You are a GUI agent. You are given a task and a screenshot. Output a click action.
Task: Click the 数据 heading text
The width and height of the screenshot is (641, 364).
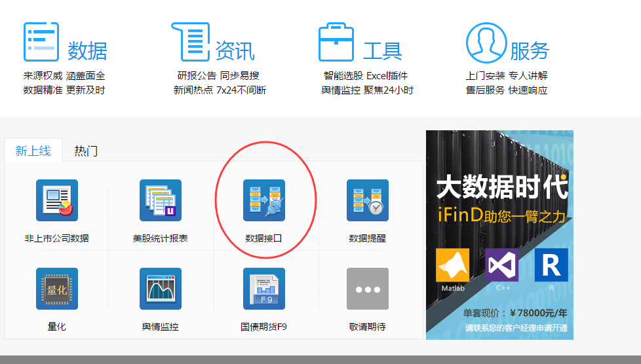tap(87, 51)
